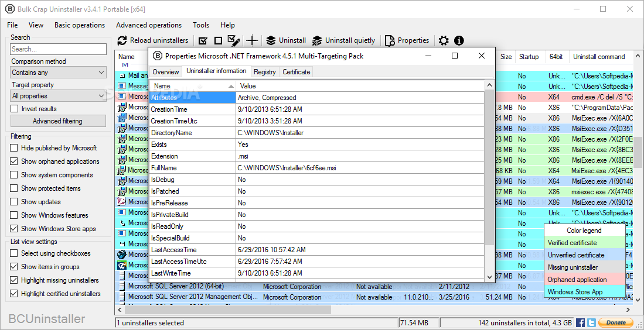Viewport: 644px width, 330px height.
Task: Maximize the Properties dialog window
Action: [455, 56]
